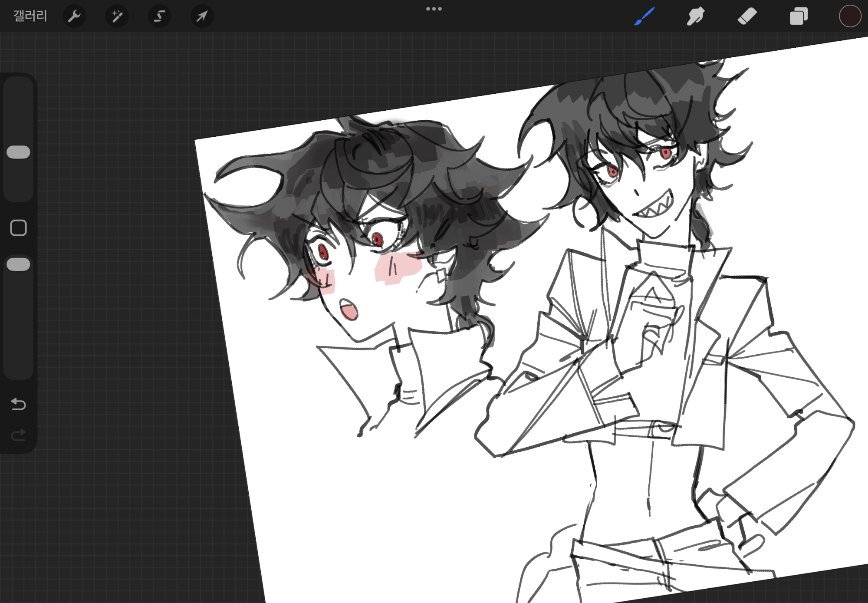
Task: Click the brush size slider handle
Action: [19, 152]
